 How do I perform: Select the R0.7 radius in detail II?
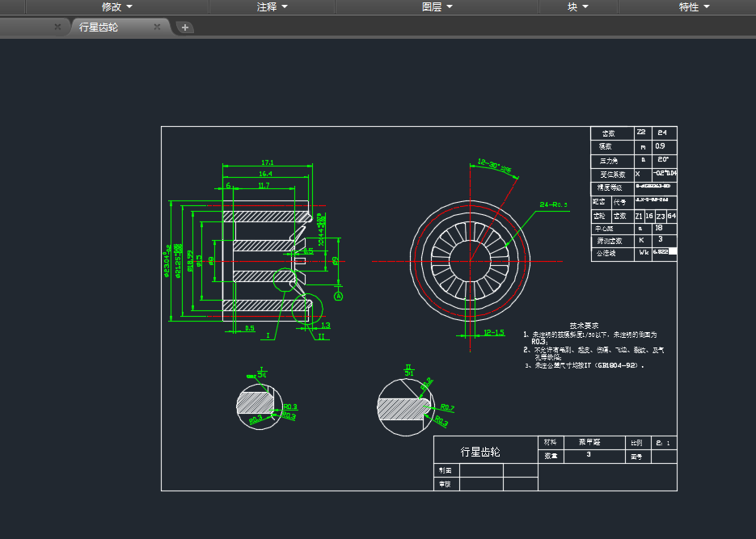[x=447, y=408]
